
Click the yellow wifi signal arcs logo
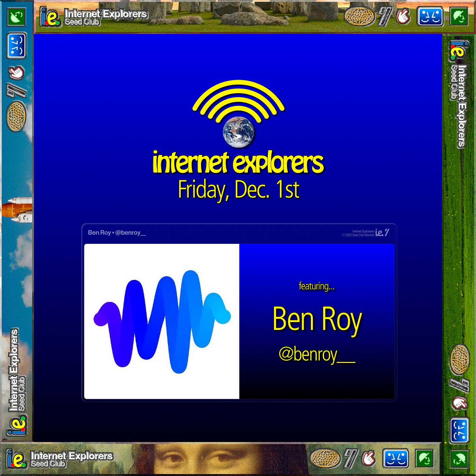tap(239, 101)
